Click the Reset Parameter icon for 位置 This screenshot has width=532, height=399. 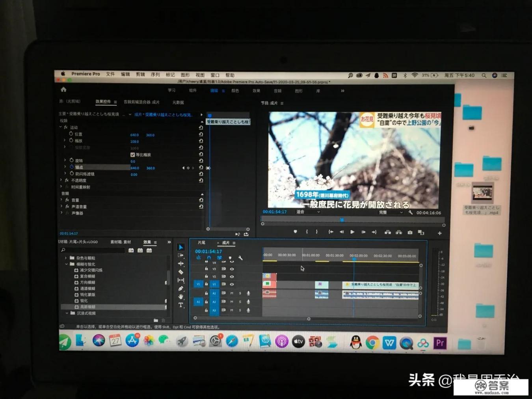click(201, 134)
